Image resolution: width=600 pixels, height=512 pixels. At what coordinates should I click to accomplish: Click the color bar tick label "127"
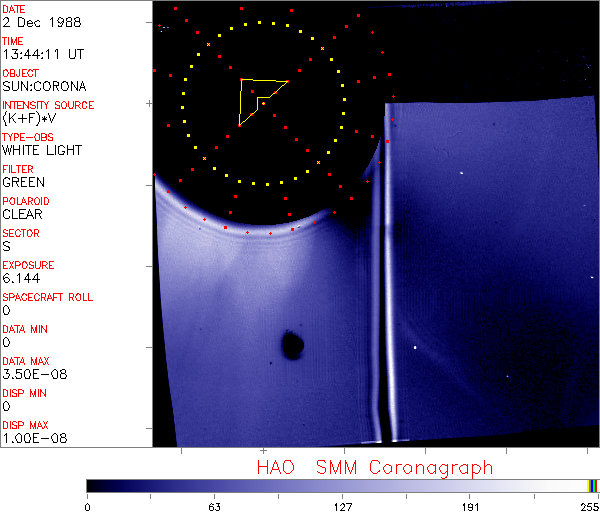[x=343, y=507]
